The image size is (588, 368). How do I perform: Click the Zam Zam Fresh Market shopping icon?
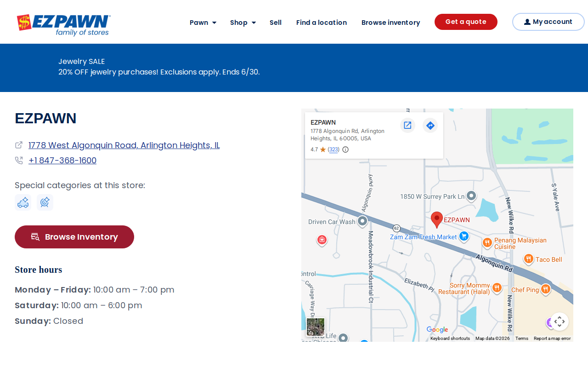[464, 236]
